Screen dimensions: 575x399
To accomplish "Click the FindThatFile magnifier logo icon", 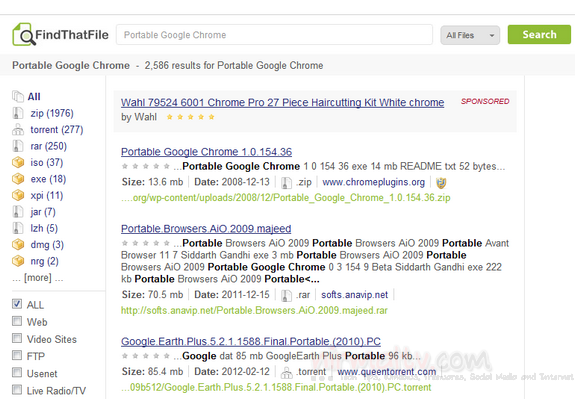I will pyautogui.click(x=23, y=34).
